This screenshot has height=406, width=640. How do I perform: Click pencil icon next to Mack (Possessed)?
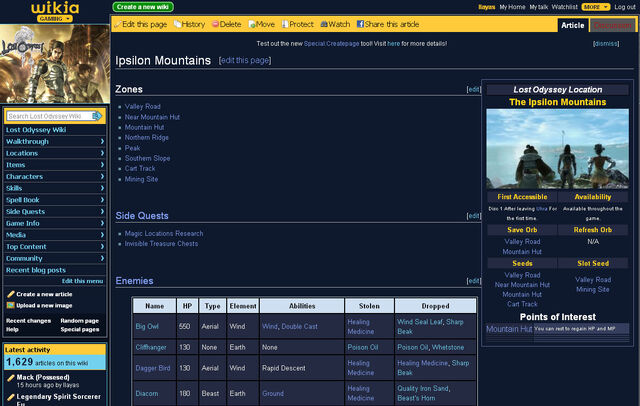point(11,378)
